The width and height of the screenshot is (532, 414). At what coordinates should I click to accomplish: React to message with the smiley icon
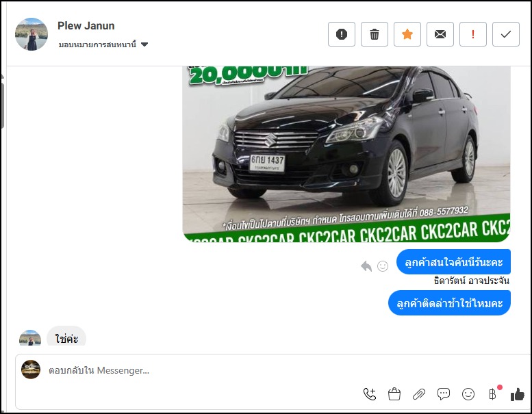click(383, 266)
